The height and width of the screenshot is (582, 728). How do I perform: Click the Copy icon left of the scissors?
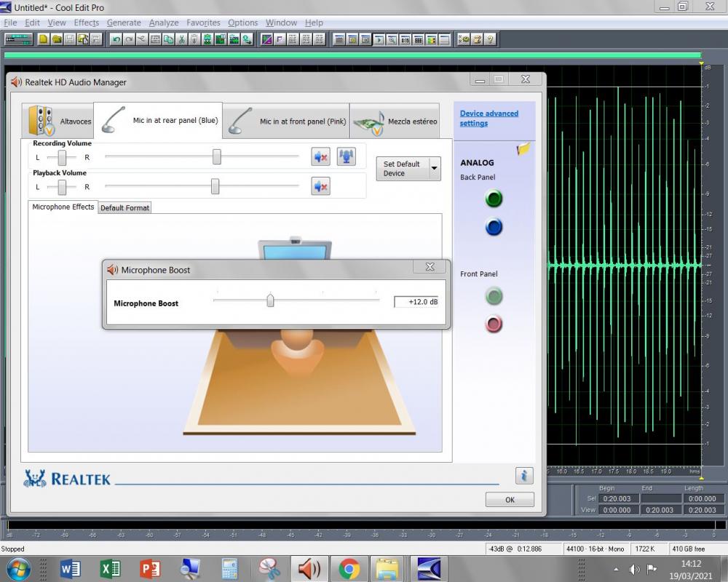[x=169, y=39]
